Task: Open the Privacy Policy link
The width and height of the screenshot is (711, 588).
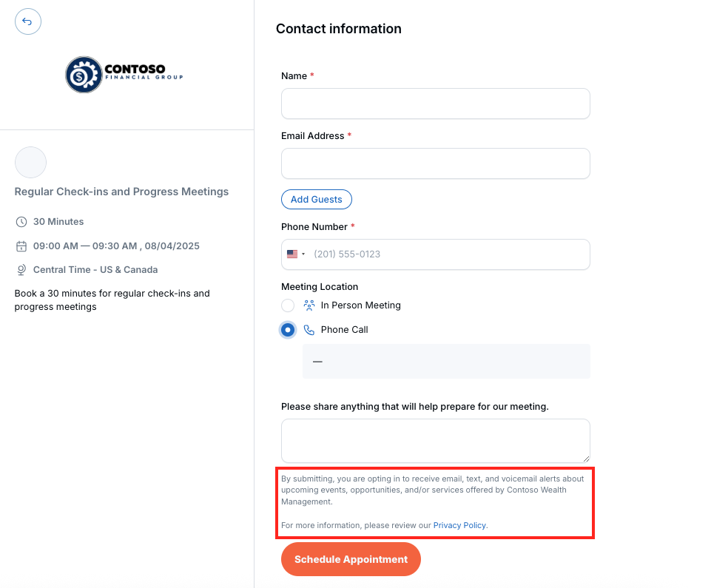Action: pos(459,525)
